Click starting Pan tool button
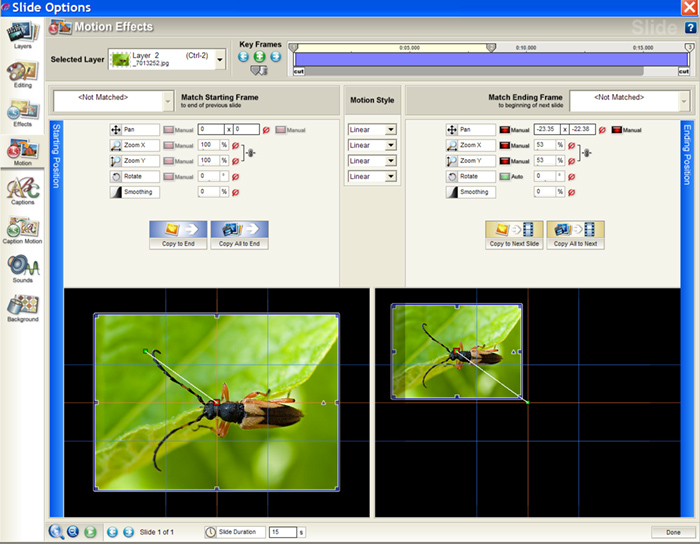 pos(134,129)
